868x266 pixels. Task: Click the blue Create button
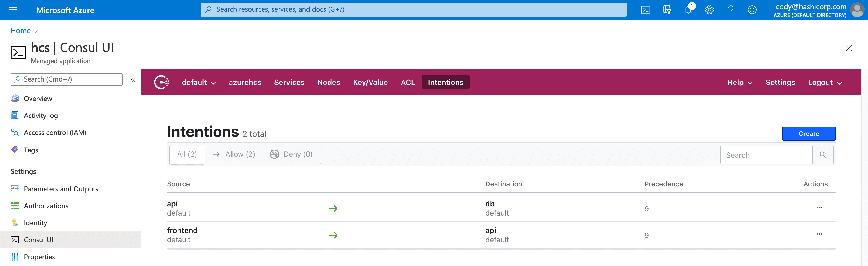coord(808,134)
